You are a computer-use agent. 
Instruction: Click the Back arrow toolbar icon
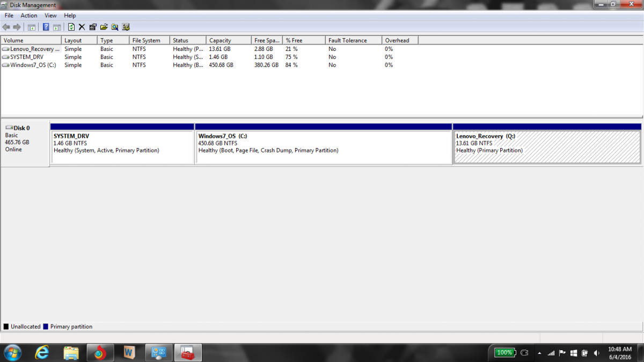click(x=6, y=27)
